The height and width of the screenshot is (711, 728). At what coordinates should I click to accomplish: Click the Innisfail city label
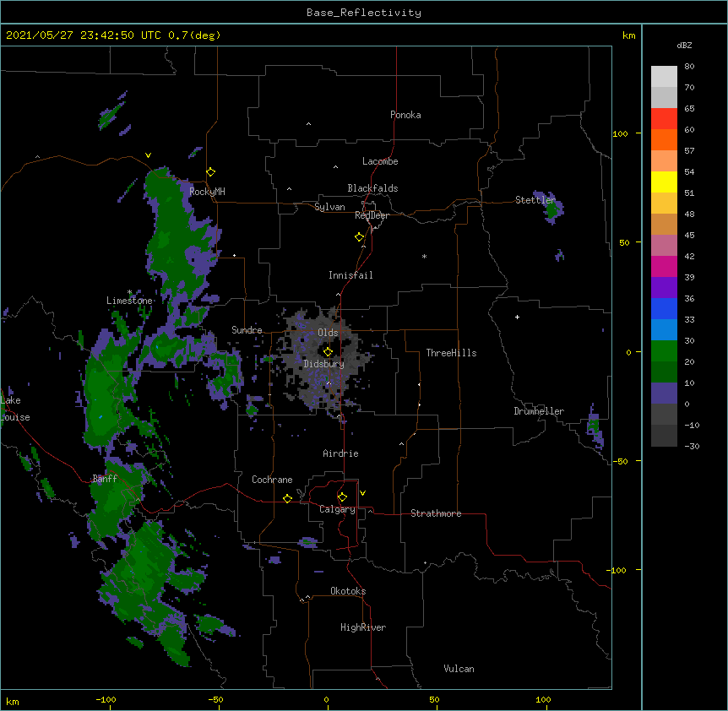tap(350, 275)
